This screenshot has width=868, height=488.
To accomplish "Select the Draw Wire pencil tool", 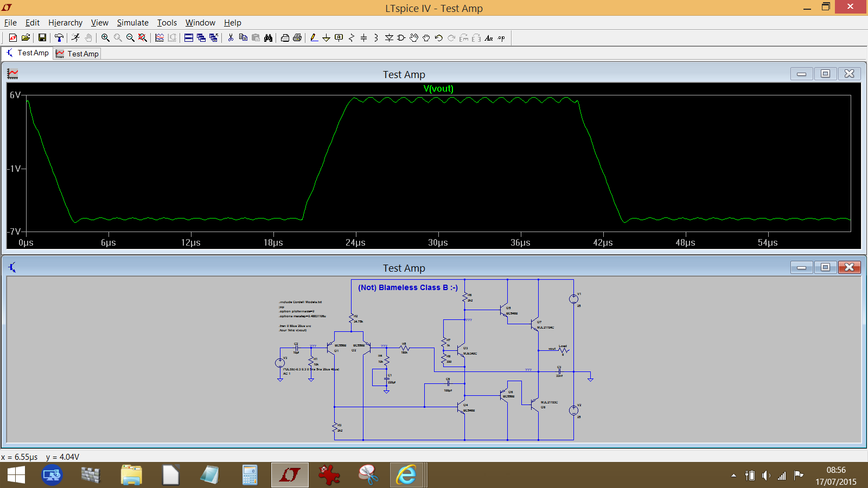I will [x=314, y=37].
